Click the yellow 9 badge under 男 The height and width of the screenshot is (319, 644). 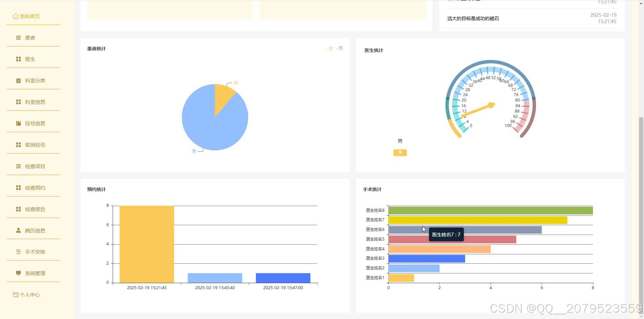tap(400, 152)
